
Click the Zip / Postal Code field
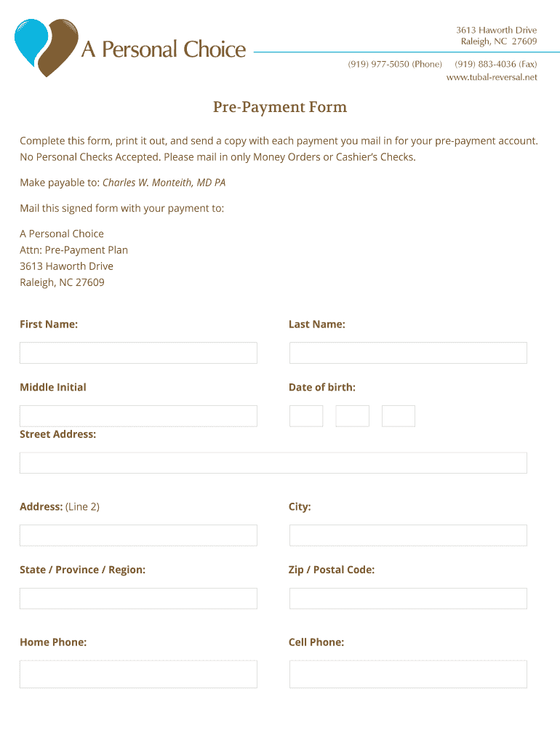click(x=407, y=599)
